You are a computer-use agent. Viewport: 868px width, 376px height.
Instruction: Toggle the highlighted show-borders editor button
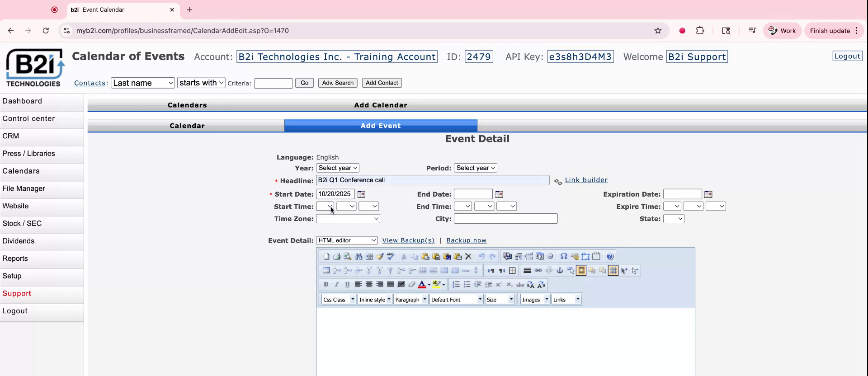581,270
